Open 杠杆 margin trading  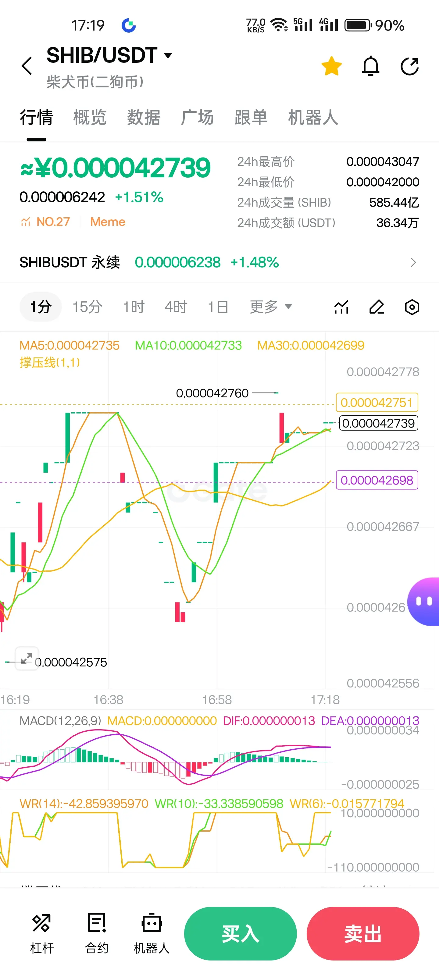point(42,933)
